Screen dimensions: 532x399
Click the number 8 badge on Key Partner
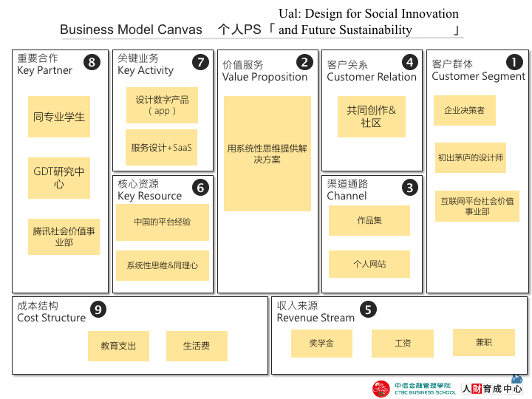tap(92, 62)
